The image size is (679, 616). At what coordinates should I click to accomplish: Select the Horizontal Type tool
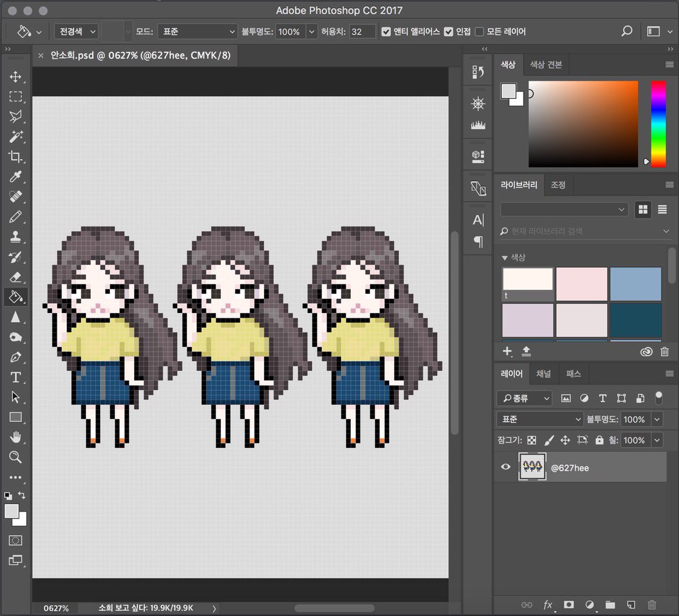tap(15, 377)
